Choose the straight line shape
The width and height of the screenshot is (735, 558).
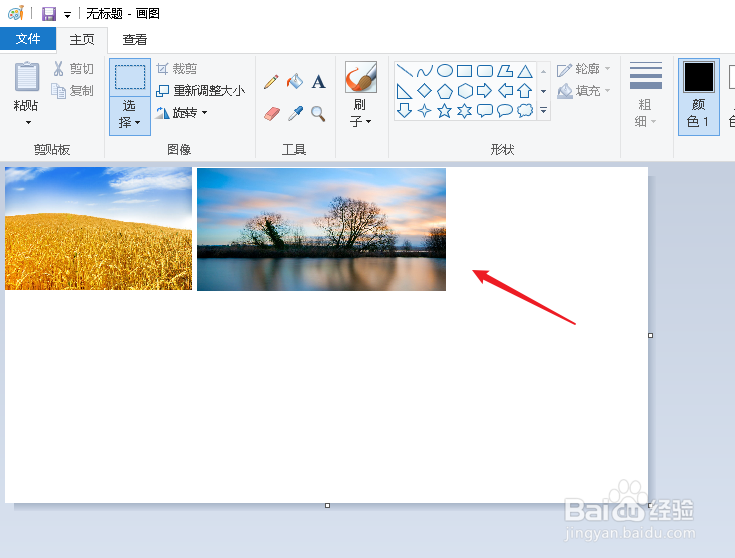(x=404, y=71)
